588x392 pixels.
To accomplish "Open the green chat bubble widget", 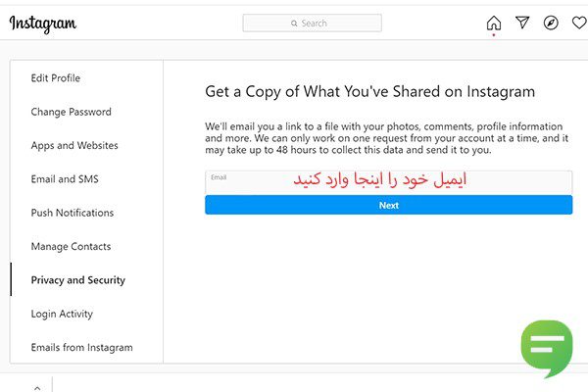I will point(547,348).
